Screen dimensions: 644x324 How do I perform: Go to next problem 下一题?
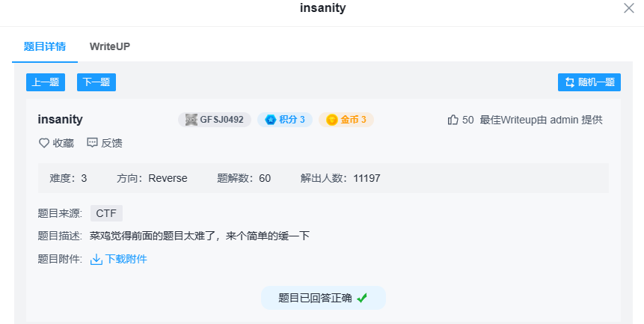(96, 82)
